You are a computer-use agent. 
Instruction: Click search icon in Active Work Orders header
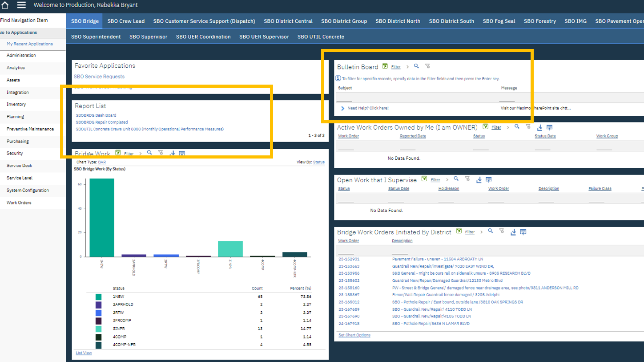coord(517,127)
